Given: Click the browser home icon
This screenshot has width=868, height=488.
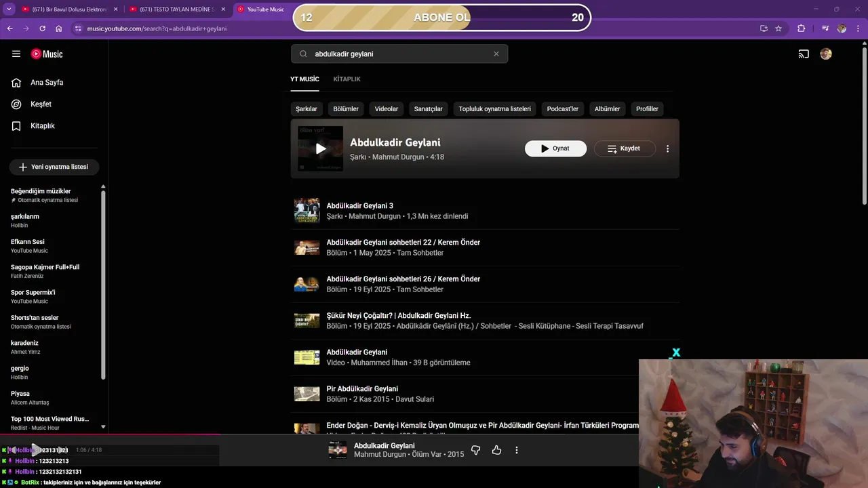Looking at the screenshot, I should pos(59,28).
